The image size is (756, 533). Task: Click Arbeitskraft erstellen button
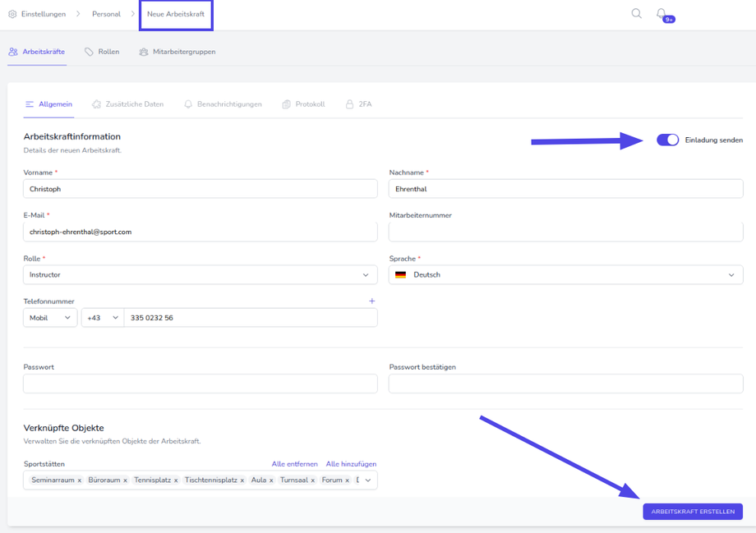(693, 512)
